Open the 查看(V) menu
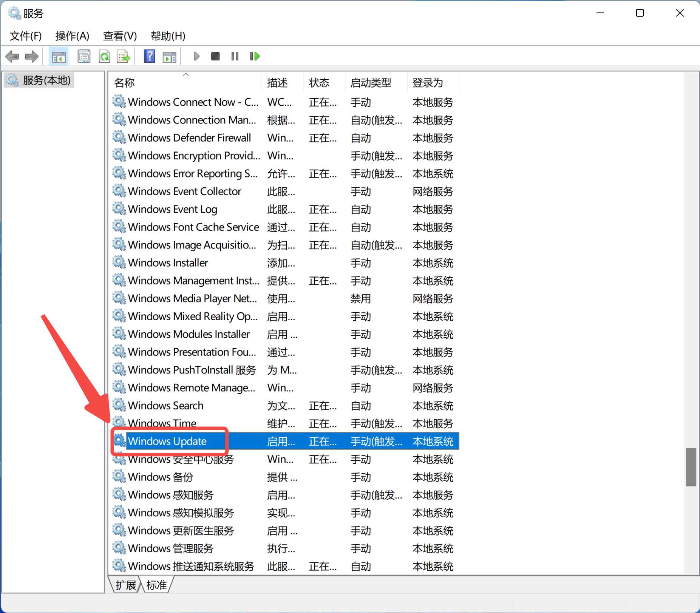Screen dimensions: 700x613 120,36
